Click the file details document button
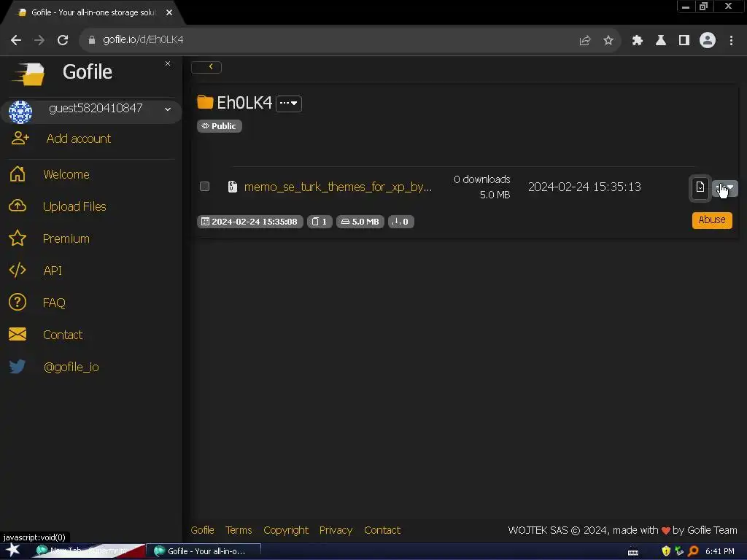 click(700, 187)
